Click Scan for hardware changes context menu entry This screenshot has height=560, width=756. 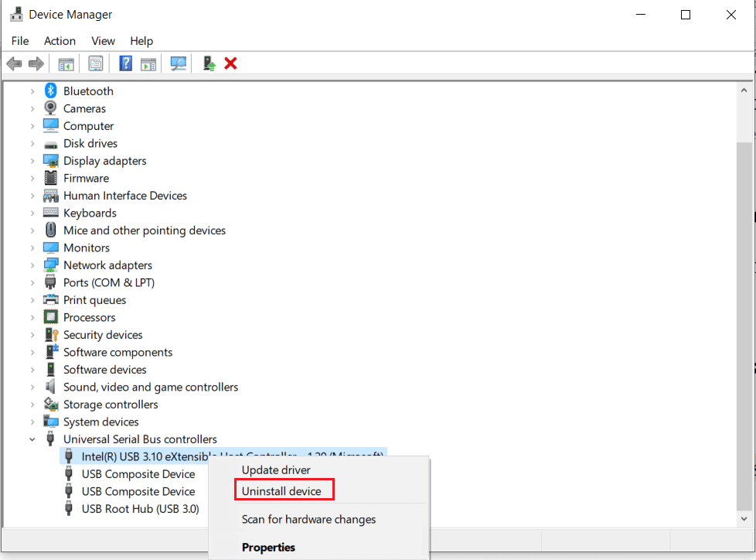point(309,519)
